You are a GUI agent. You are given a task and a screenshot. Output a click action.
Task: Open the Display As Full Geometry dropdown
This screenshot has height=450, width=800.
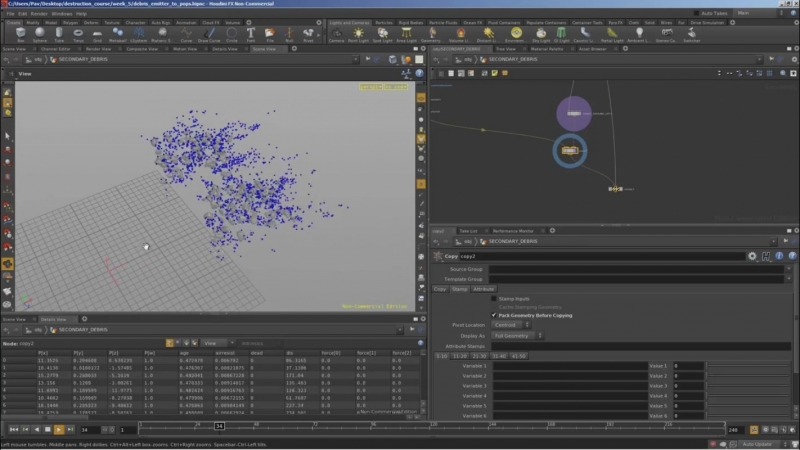[x=517, y=336]
